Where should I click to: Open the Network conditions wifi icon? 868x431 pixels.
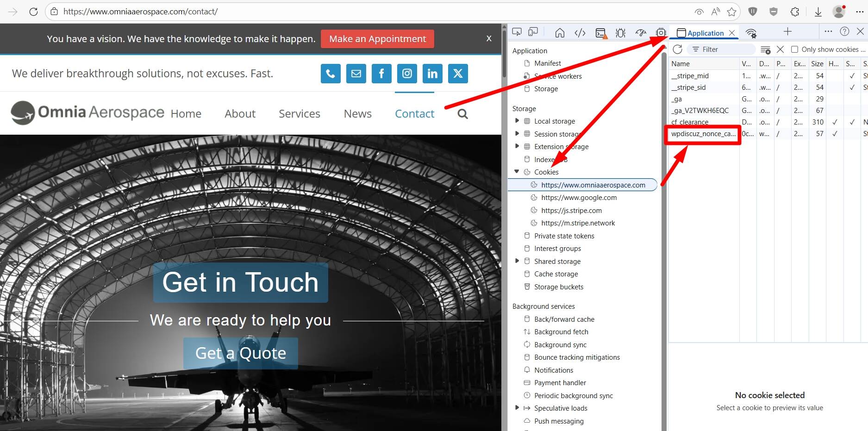(x=751, y=33)
